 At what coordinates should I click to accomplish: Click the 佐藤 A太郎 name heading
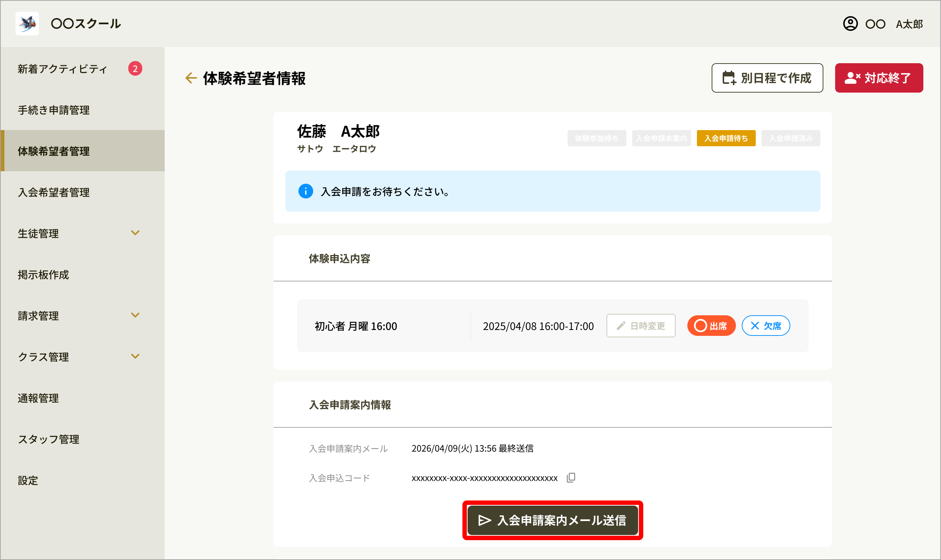[x=338, y=131]
